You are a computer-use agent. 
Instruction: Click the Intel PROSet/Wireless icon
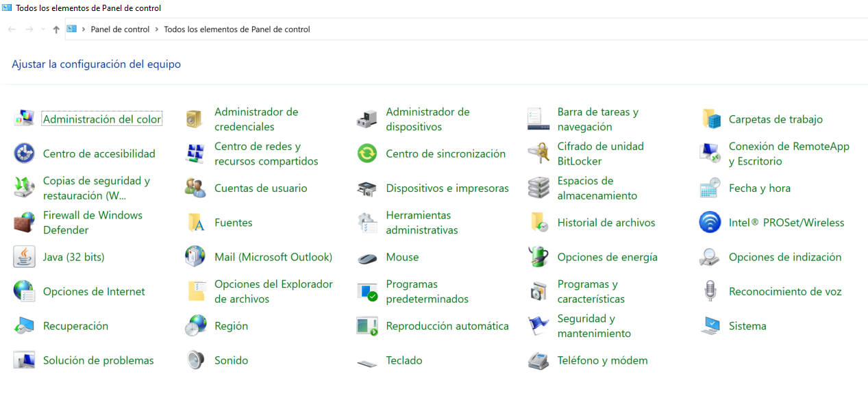pyautogui.click(x=710, y=223)
